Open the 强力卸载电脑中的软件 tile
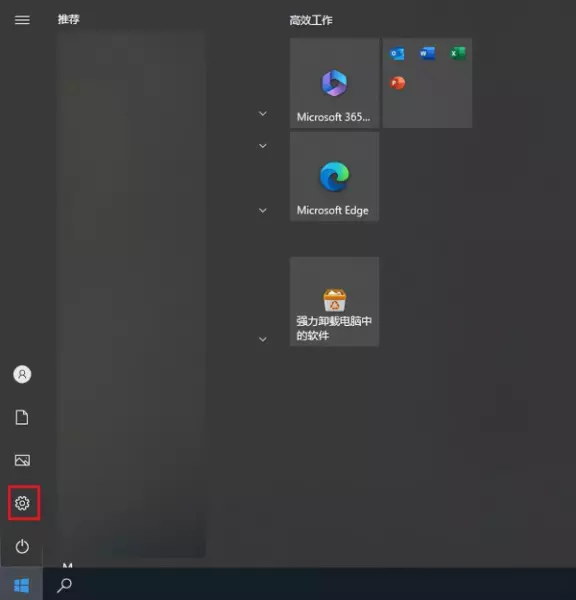Viewport: 576px width, 600px height. pyautogui.click(x=335, y=302)
